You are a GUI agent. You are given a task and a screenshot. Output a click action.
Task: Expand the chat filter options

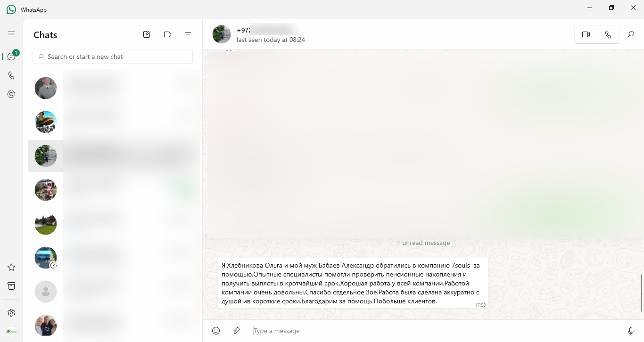tap(188, 34)
